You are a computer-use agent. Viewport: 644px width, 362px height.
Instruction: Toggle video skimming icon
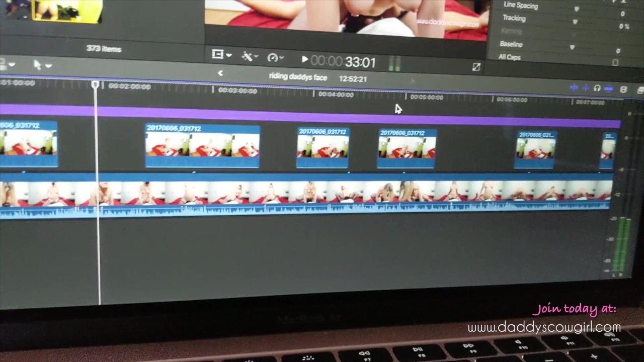(x=574, y=87)
